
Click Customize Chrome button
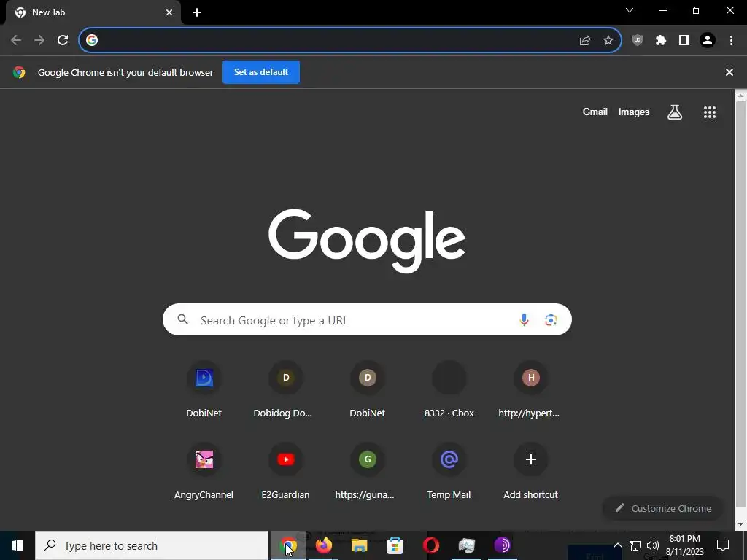pyautogui.click(x=663, y=508)
